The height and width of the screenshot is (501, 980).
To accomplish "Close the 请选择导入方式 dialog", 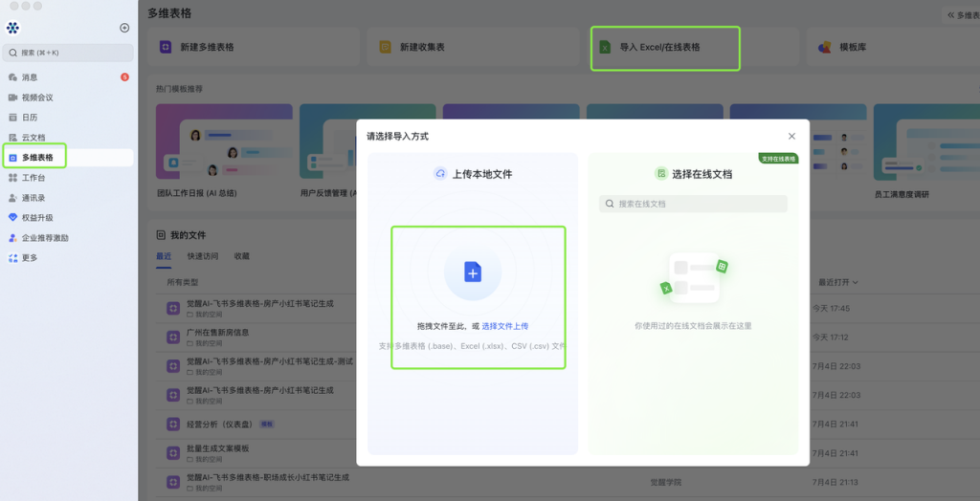I will 791,136.
